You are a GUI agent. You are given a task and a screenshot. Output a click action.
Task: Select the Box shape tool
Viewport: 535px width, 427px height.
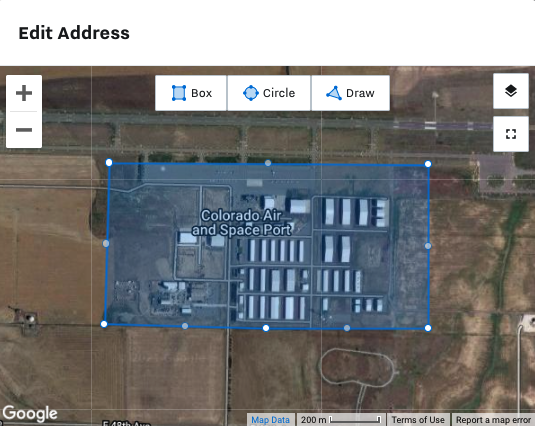point(191,93)
